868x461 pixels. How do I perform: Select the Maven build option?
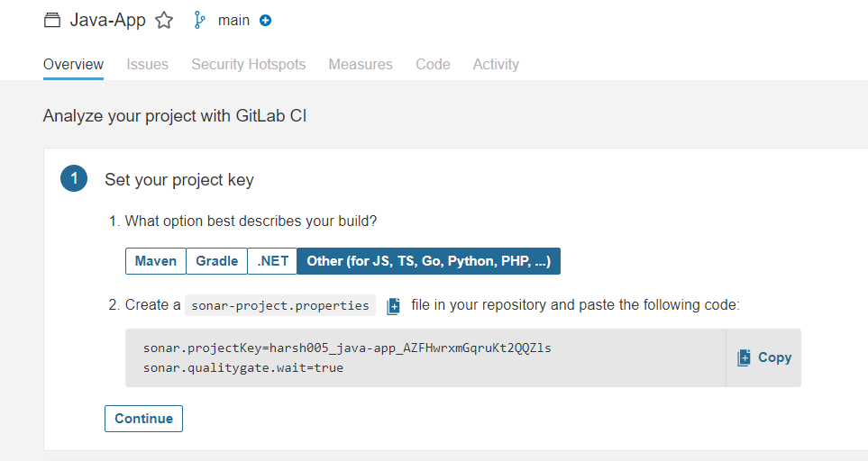tap(156, 261)
